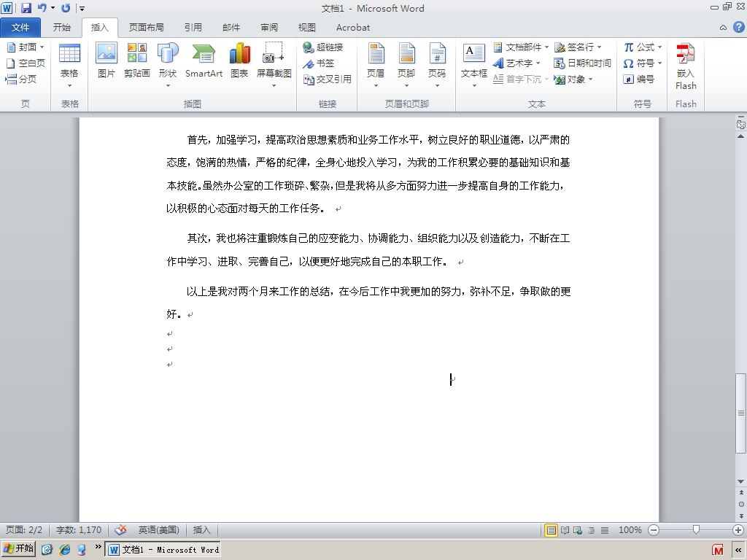
Task: Insert a Page Break (分页)
Action: coord(21,79)
